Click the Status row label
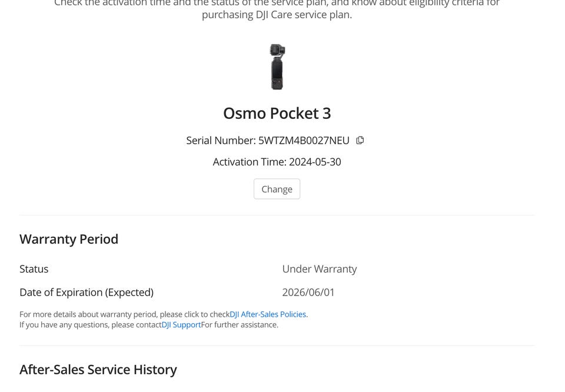Screen dimensions: 565x392 pos(34,269)
